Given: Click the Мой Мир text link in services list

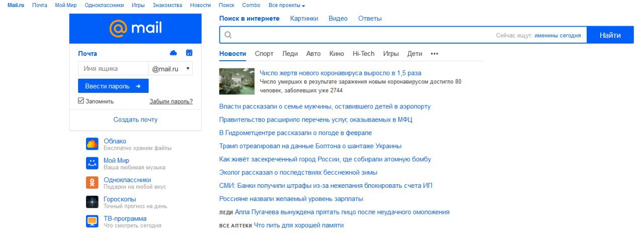Looking at the screenshot, I should click(x=116, y=161).
